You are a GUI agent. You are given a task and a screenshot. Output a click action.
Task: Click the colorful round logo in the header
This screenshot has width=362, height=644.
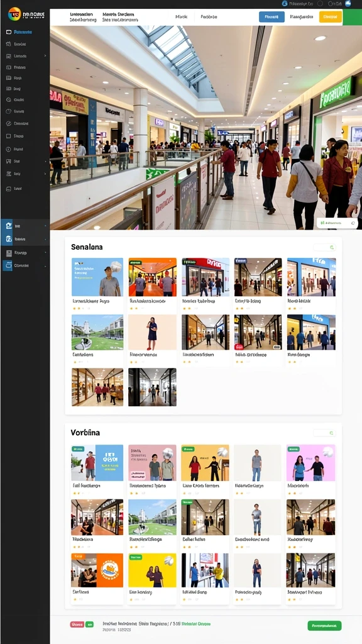click(x=14, y=14)
